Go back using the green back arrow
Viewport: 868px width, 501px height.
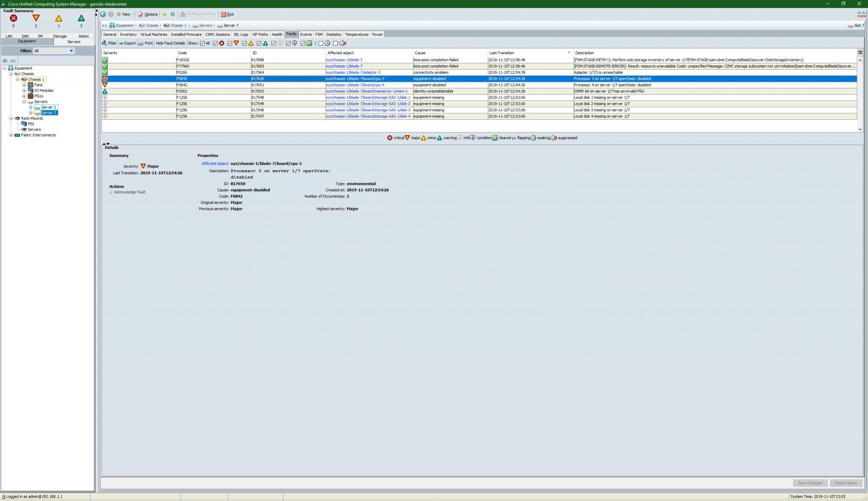coord(103,14)
